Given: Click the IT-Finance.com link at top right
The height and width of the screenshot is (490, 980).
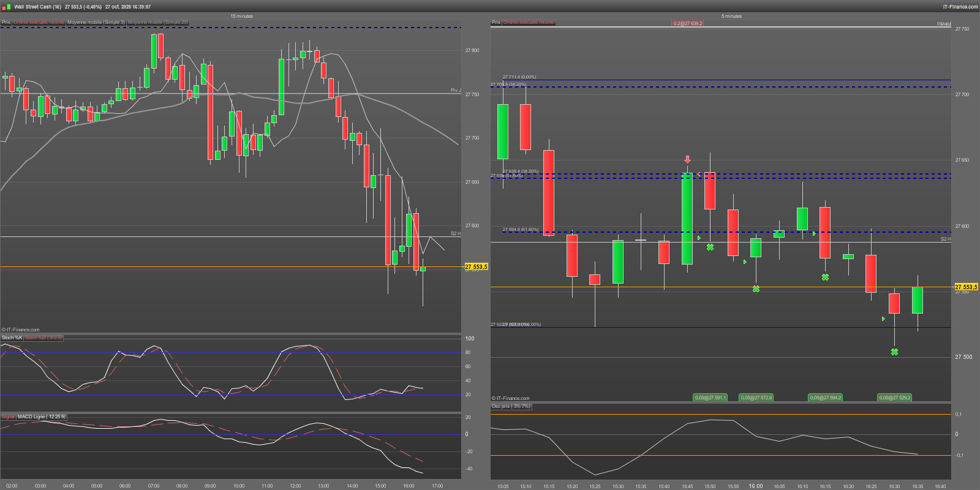Looking at the screenshot, I should point(960,7).
